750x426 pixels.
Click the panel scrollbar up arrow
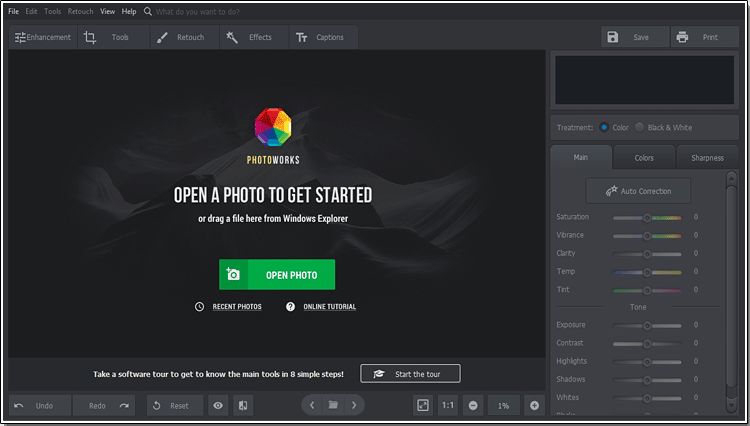tap(732, 178)
